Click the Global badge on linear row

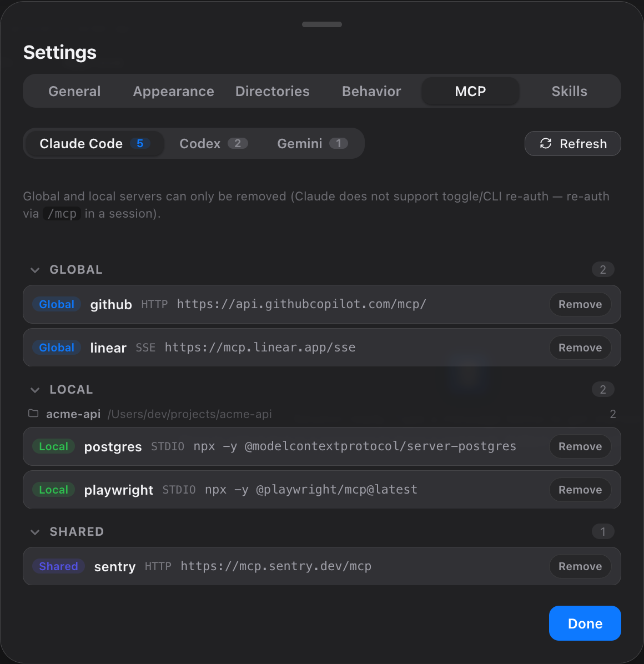(57, 347)
